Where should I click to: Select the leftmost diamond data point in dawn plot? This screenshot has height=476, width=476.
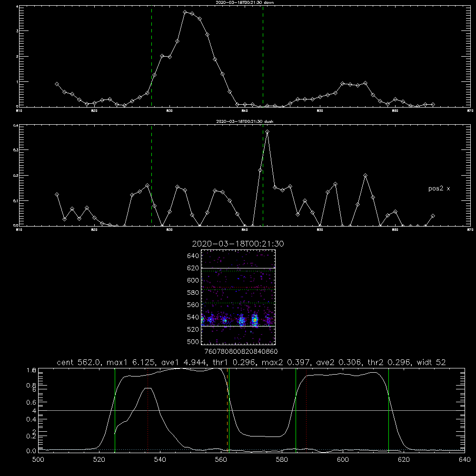point(57,84)
